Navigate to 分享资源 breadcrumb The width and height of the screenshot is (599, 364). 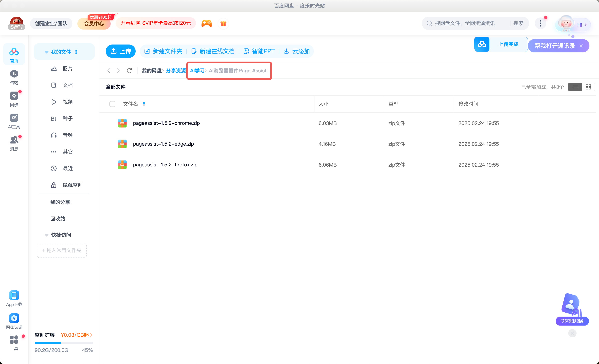click(176, 71)
